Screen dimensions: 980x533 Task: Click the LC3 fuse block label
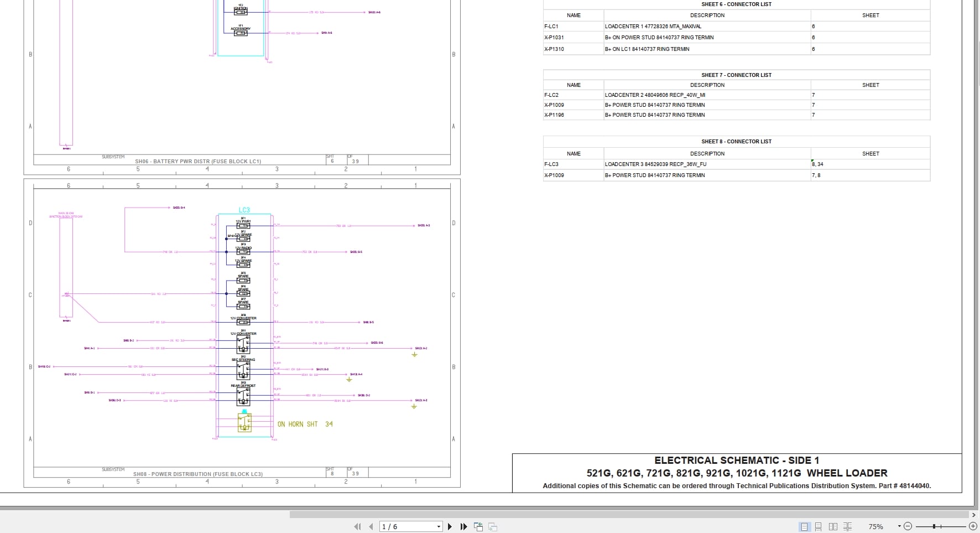[x=244, y=210]
